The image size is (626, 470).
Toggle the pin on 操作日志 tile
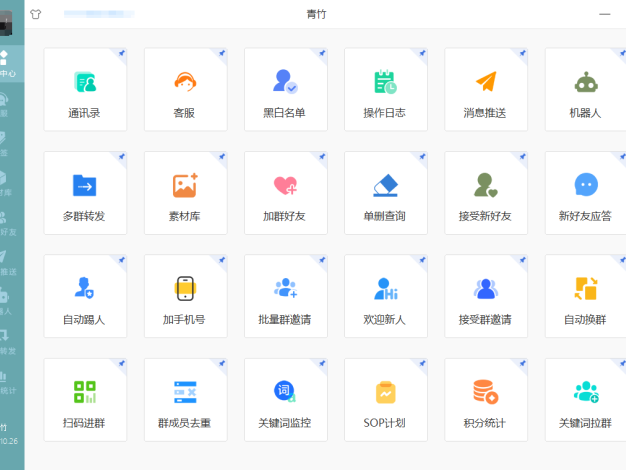[422, 53]
